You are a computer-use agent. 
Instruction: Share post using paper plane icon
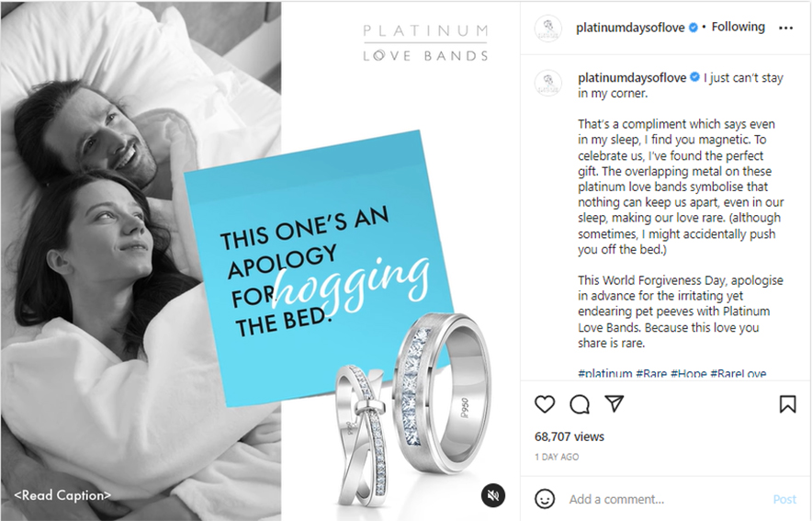(615, 404)
